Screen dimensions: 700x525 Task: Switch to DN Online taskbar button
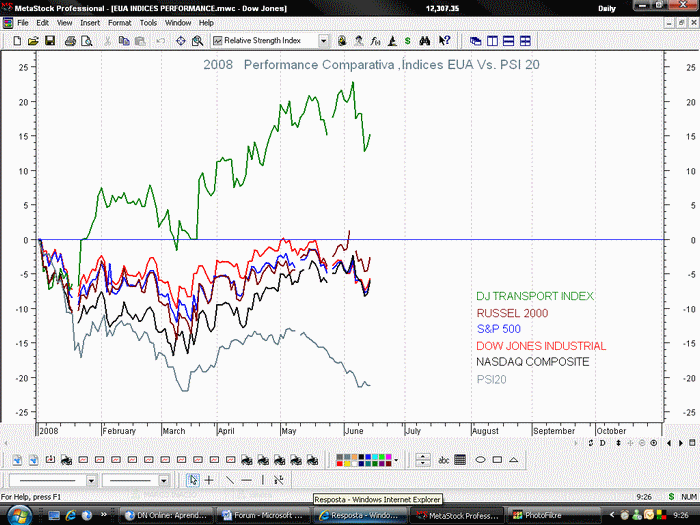(x=167, y=516)
